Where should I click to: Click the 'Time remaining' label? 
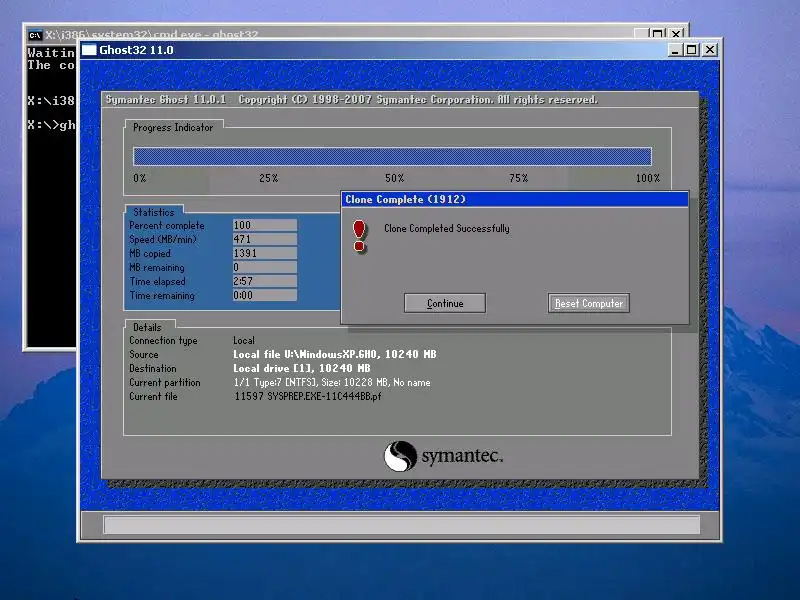[x=162, y=295]
